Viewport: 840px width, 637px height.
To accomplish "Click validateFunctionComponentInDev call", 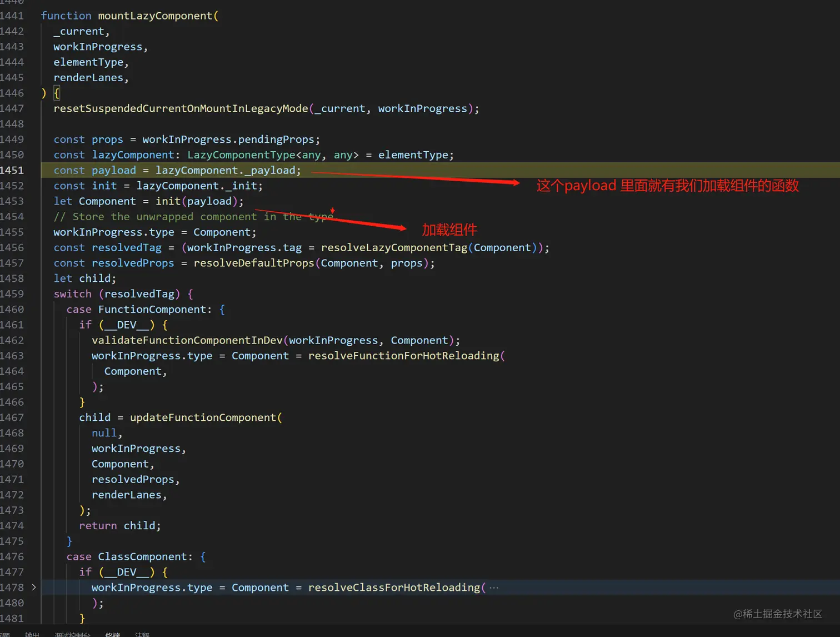I will 187,340.
